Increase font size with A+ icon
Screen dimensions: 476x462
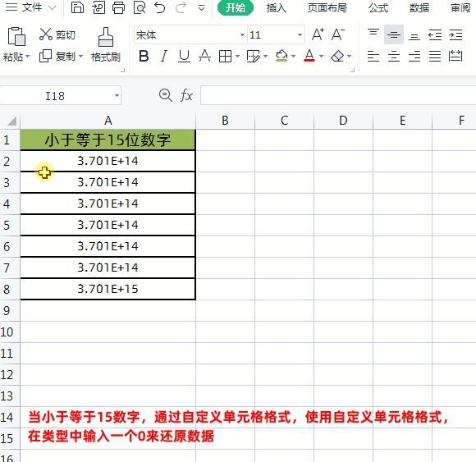coord(318,34)
